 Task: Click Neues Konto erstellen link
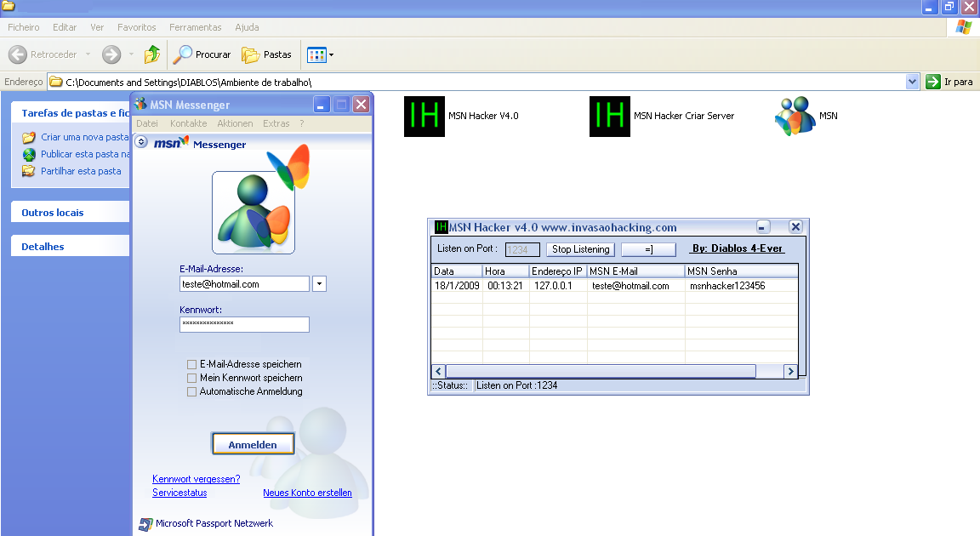coord(307,493)
